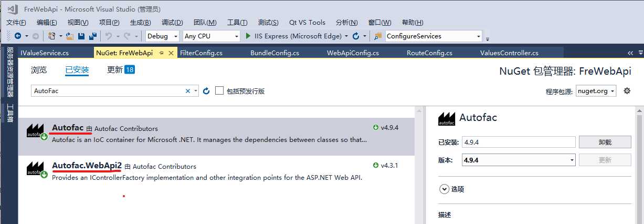The height and width of the screenshot is (224, 644).
Task: Switch to the 已安装 installed tab
Action: tap(77, 70)
